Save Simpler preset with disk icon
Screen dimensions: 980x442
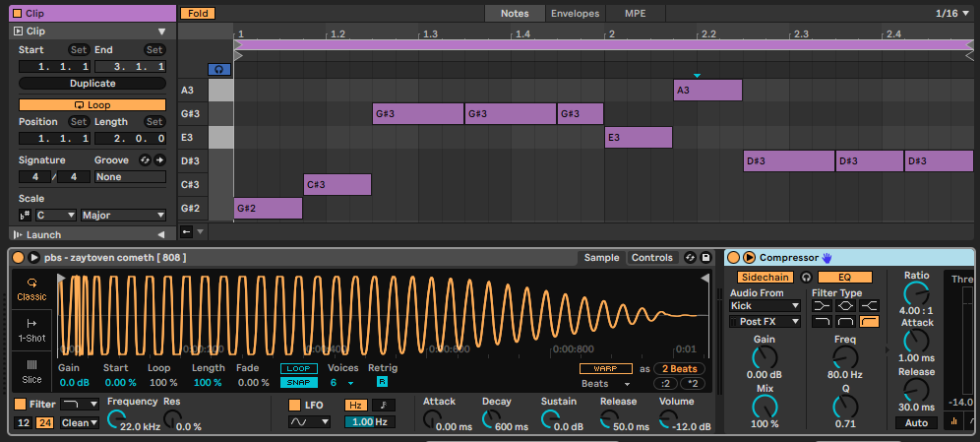[706, 258]
